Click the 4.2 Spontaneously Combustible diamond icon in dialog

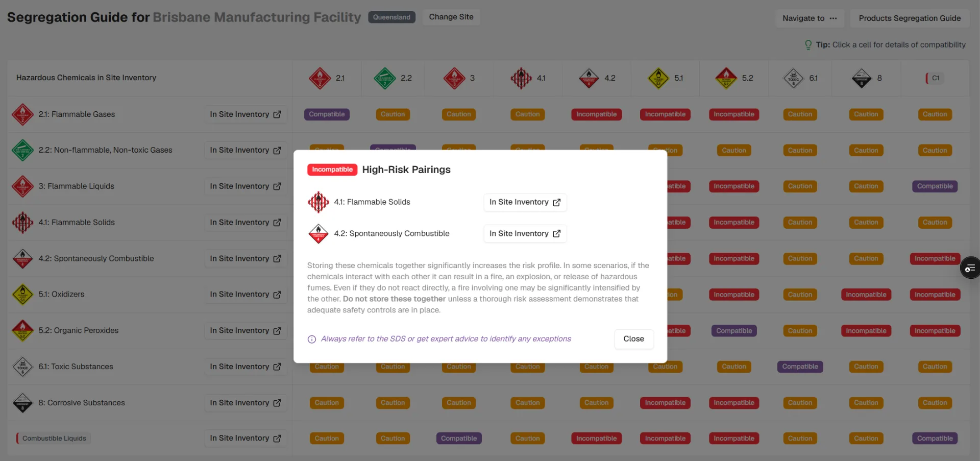(318, 234)
